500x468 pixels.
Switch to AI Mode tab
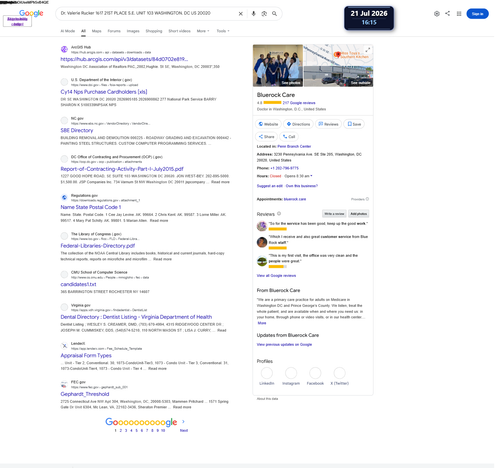pos(68,31)
